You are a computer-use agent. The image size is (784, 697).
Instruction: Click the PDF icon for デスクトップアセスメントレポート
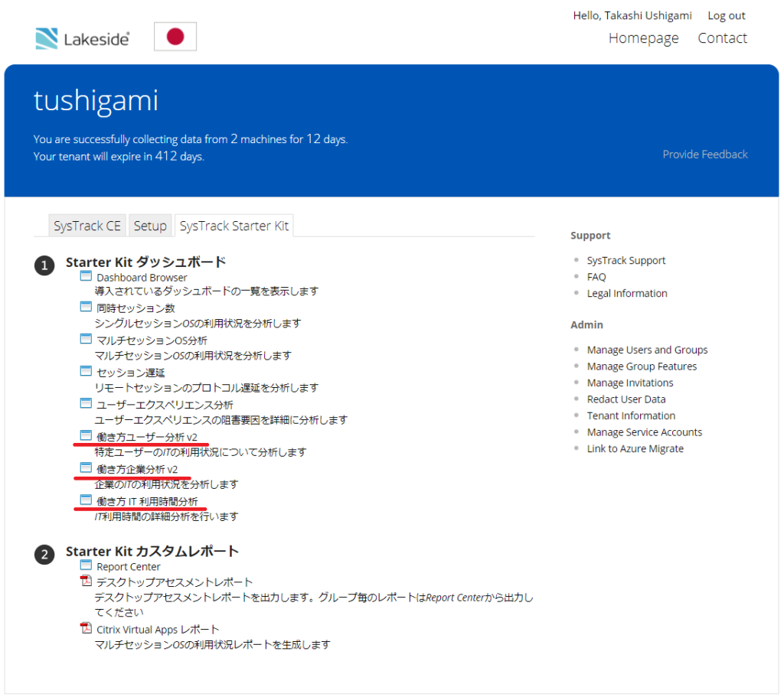click(x=86, y=581)
